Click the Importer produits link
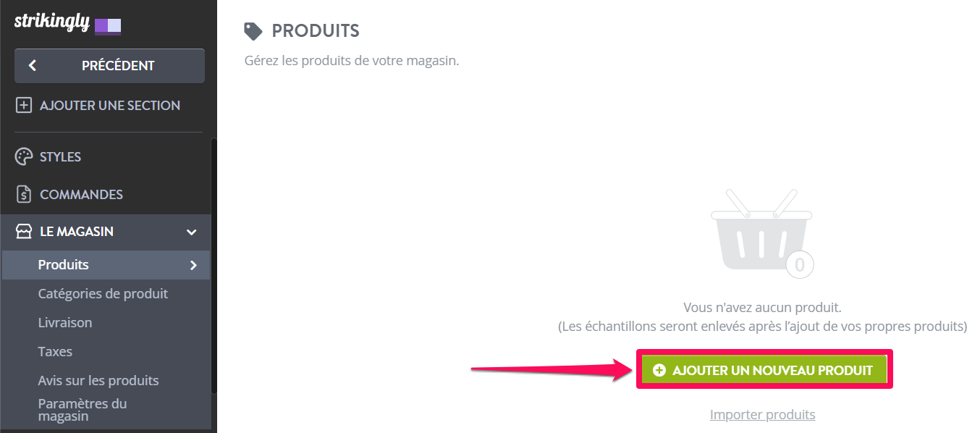This screenshot has width=980, height=433. [762, 415]
